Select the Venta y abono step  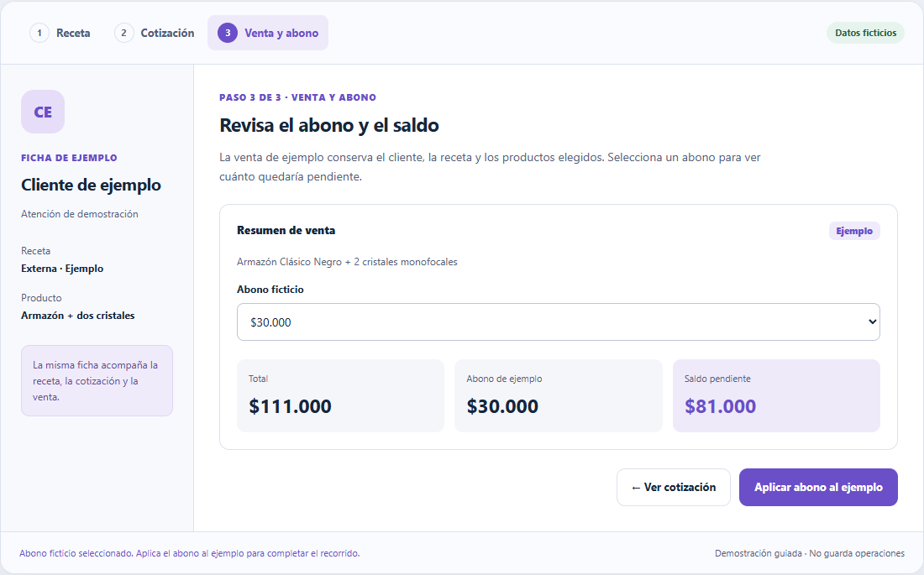[x=267, y=33]
